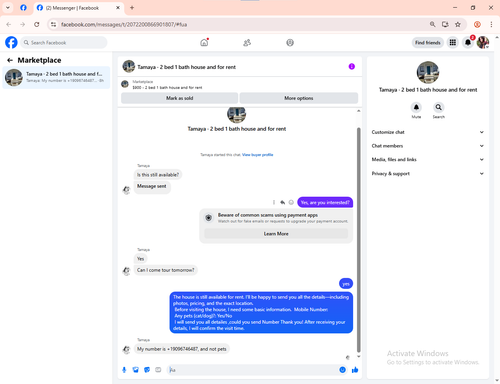Select Tamaya conversation in Marketplace list
The image size is (500, 384).
point(56,77)
